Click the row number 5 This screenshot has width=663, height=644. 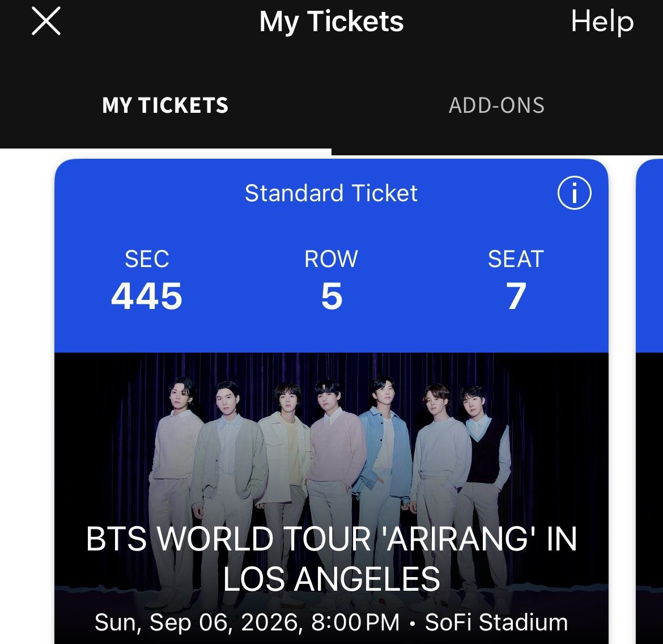click(331, 296)
